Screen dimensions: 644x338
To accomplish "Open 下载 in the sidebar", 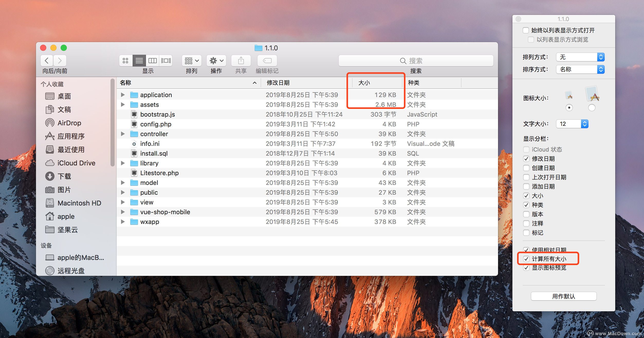I will (58, 176).
